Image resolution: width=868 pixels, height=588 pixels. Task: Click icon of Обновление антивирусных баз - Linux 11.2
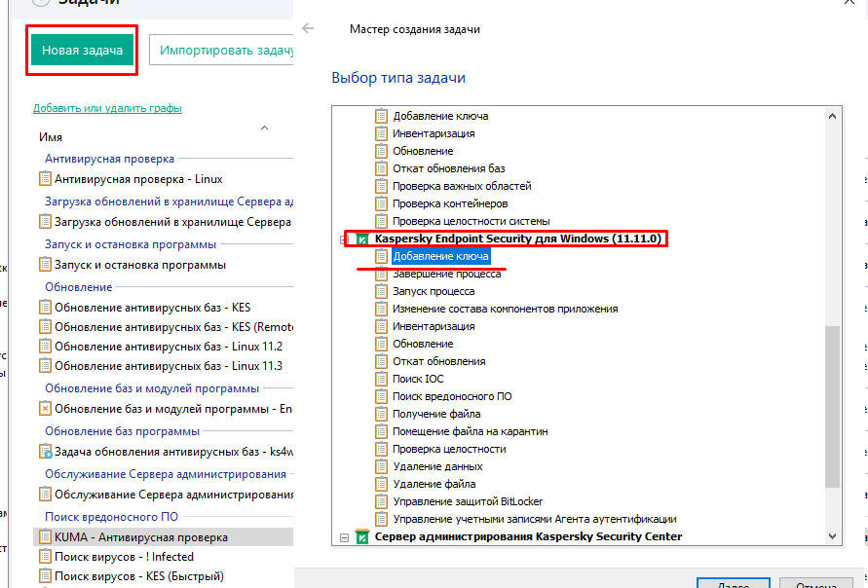point(45,347)
